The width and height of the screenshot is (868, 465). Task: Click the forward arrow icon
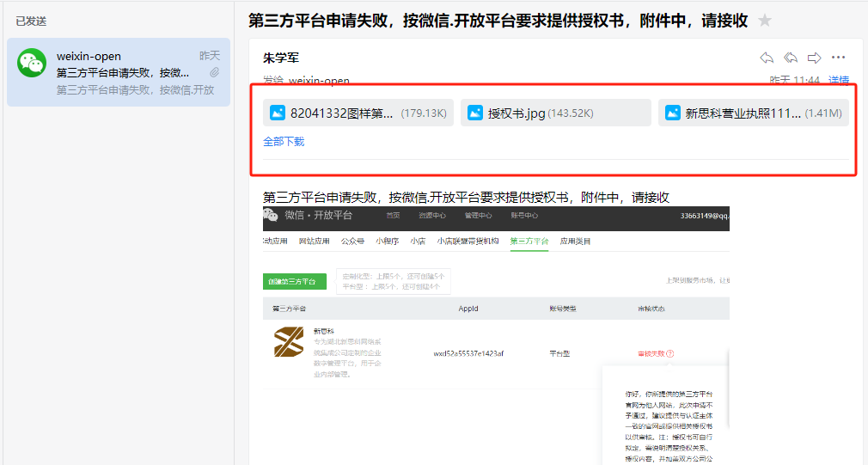[x=815, y=58]
